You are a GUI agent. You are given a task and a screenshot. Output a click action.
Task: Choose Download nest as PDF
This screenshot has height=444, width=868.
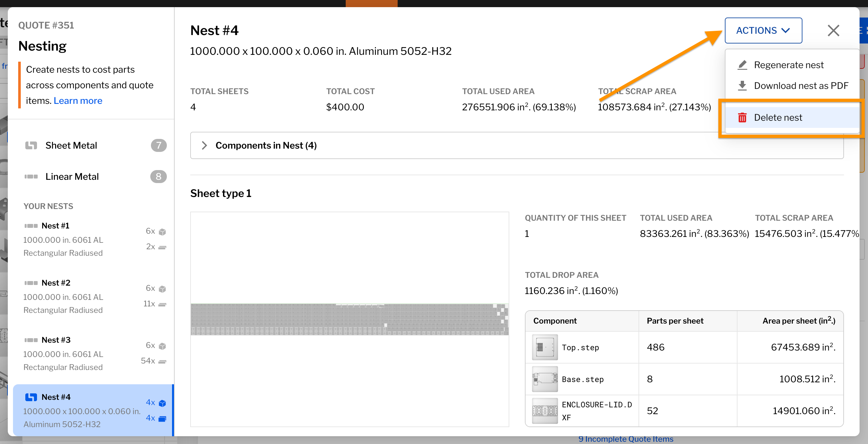pos(800,86)
